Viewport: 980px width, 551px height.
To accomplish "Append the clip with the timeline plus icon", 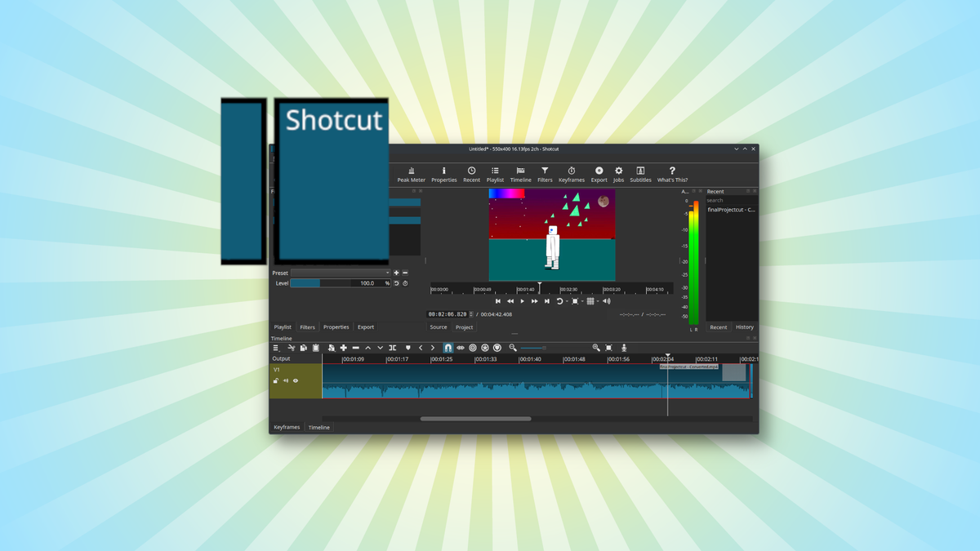I will (343, 348).
